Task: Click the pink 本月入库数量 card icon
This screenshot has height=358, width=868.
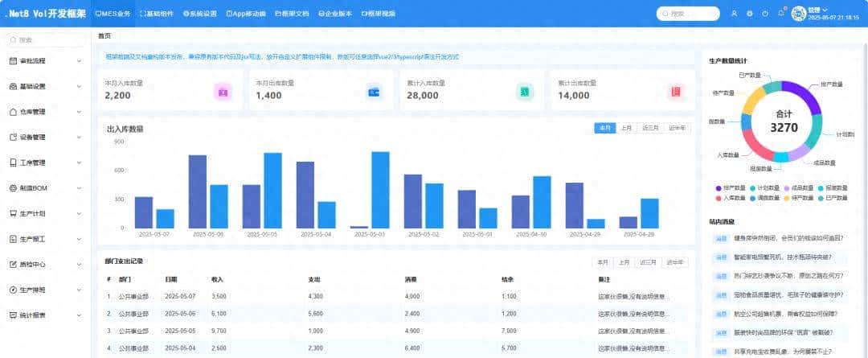Action: click(223, 92)
